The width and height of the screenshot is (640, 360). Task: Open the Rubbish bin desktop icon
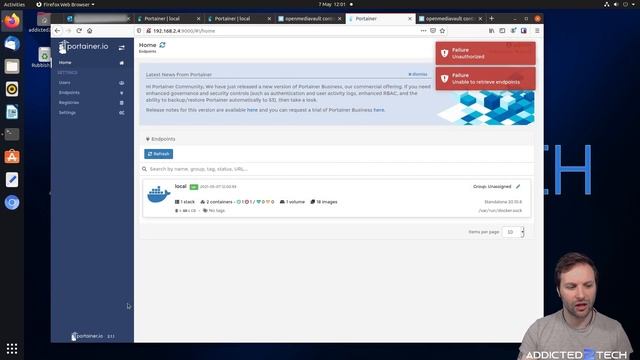[44, 57]
